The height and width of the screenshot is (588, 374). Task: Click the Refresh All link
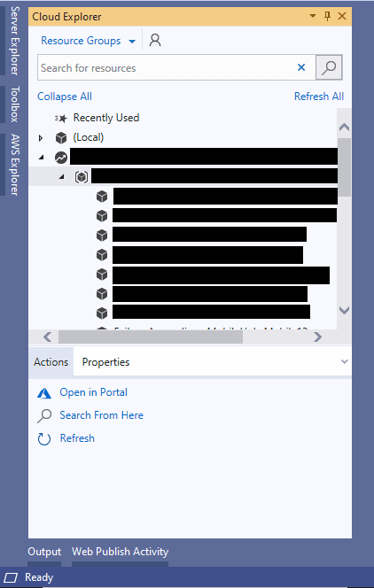[x=319, y=97]
